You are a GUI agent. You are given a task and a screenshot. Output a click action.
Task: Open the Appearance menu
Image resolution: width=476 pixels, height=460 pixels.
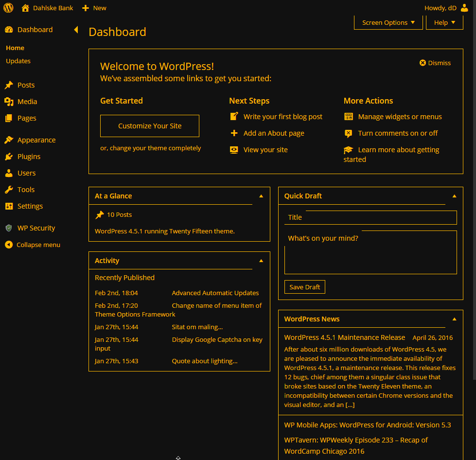36,140
